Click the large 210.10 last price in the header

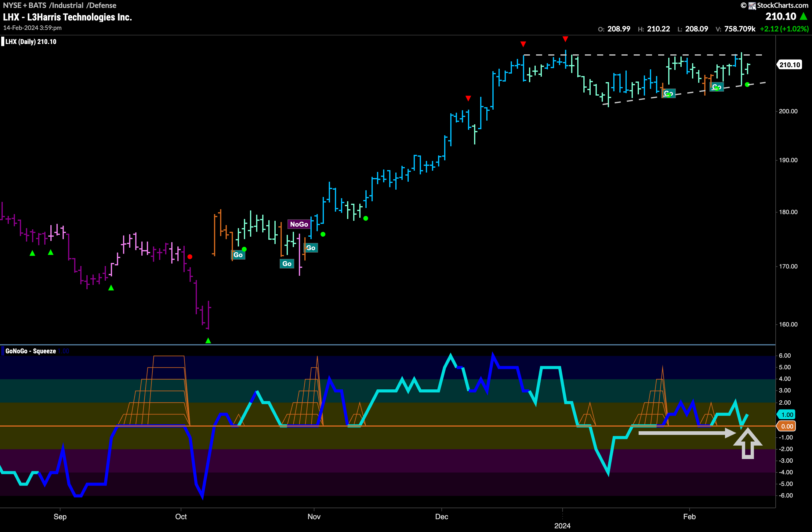[781, 16]
